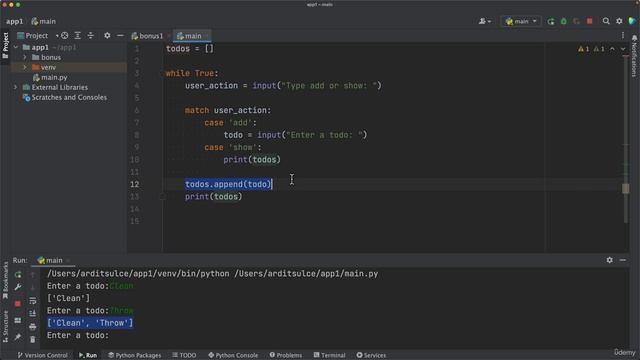Screen dimensions: 640x360
Task: Toggle Notifications sidebar stripe button
Action: tap(634, 56)
